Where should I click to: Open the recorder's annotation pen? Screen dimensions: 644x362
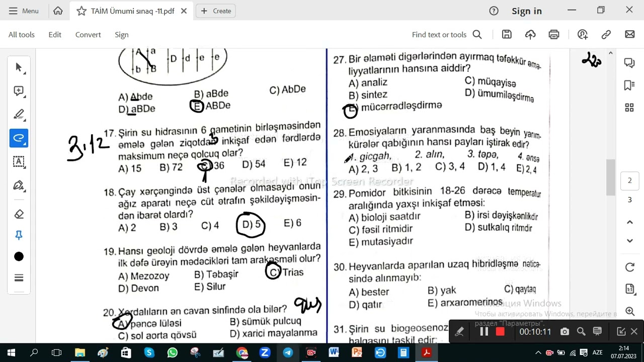click(459, 332)
